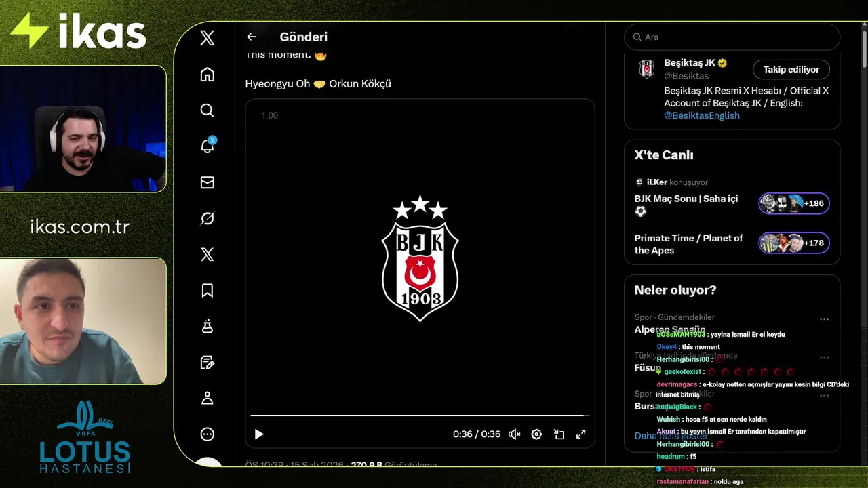Open the verified badge on Beşiktaş JK
This screenshot has width=868, height=488.
tap(723, 63)
